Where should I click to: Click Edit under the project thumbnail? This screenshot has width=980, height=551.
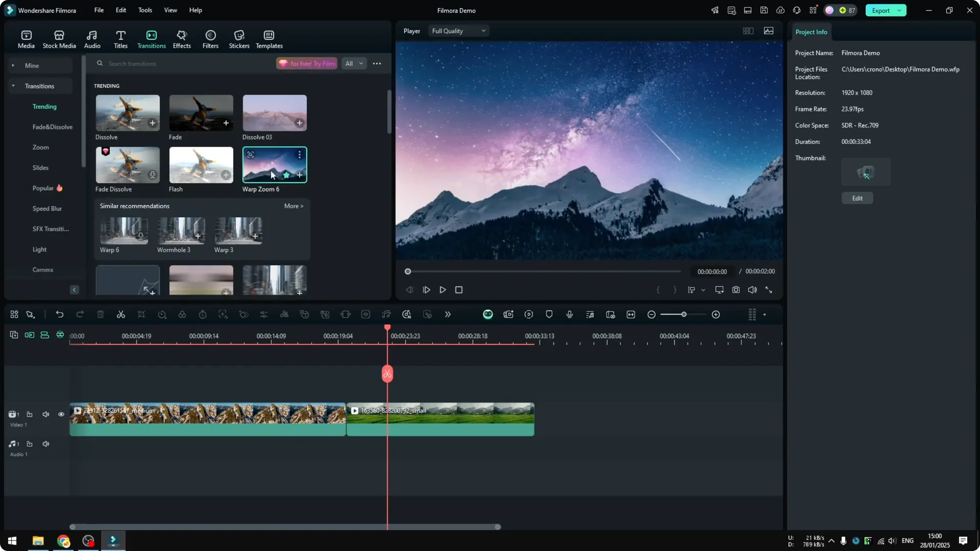tap(857, 198)
